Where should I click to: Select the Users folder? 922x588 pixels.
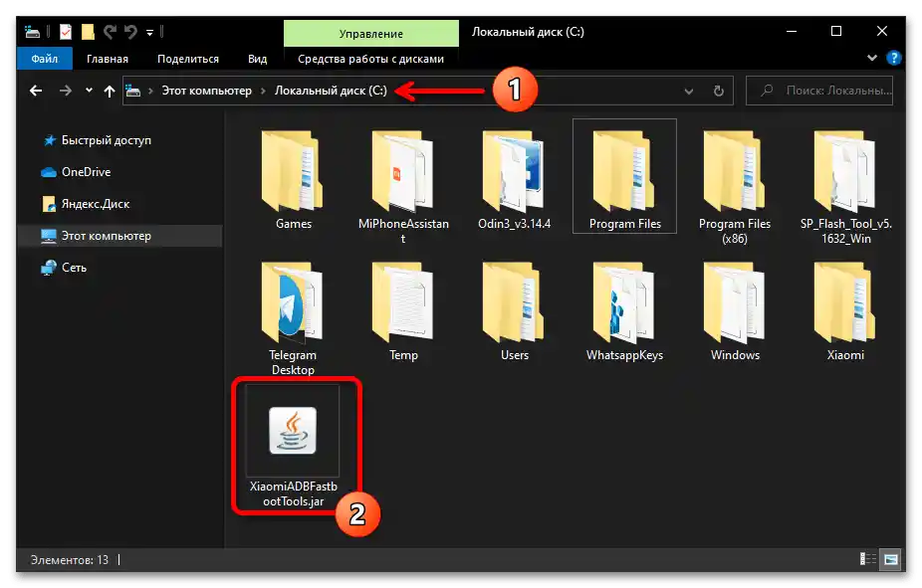pyautogui.click(x=515, y=310)
